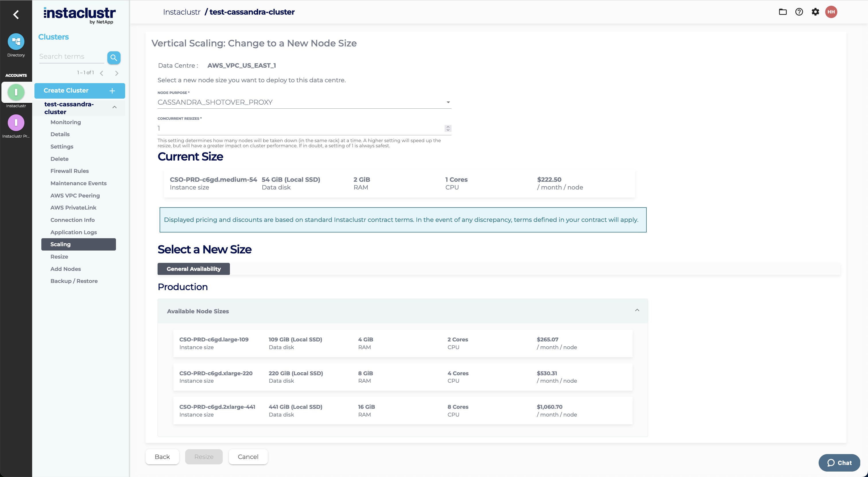
Task: Click the Cancel button
Action: (x=248, y=457)
